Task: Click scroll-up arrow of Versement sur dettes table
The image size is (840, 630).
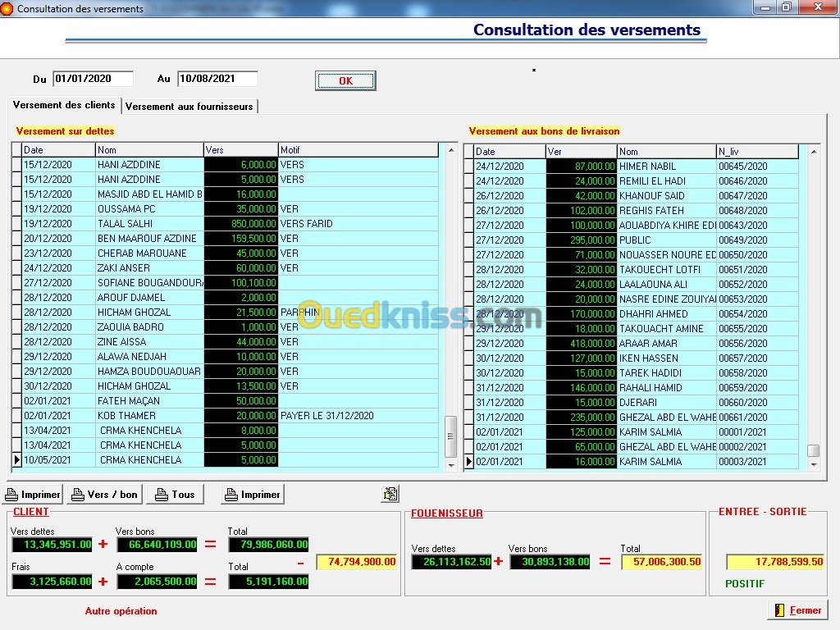Action: (450, 151)
